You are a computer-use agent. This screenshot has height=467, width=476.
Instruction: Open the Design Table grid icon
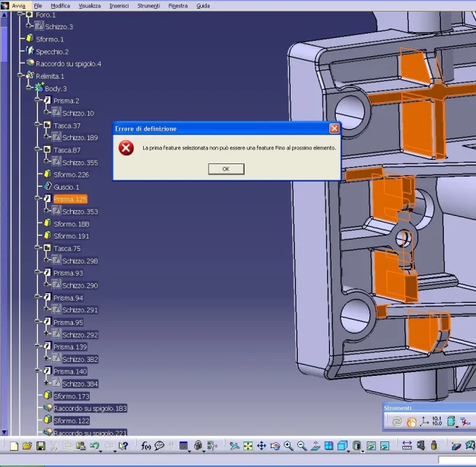[183, 446]
